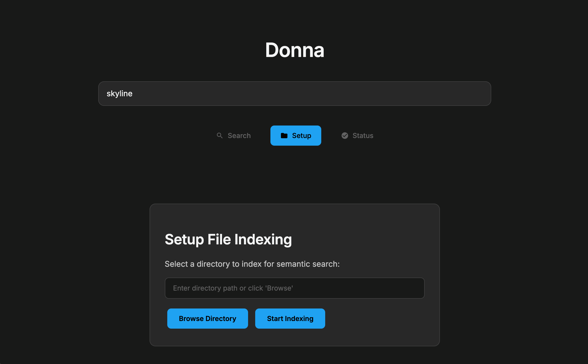Click the 'Select a directory to index' text
Screen dimensions: 588x364
click(252, 264)
